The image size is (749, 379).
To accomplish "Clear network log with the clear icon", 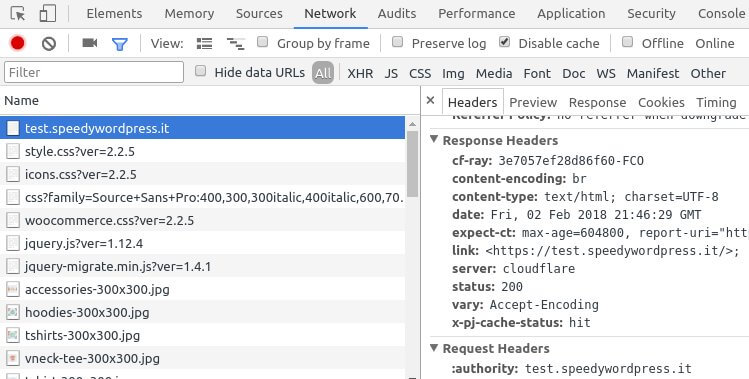I will coord(49,44).
